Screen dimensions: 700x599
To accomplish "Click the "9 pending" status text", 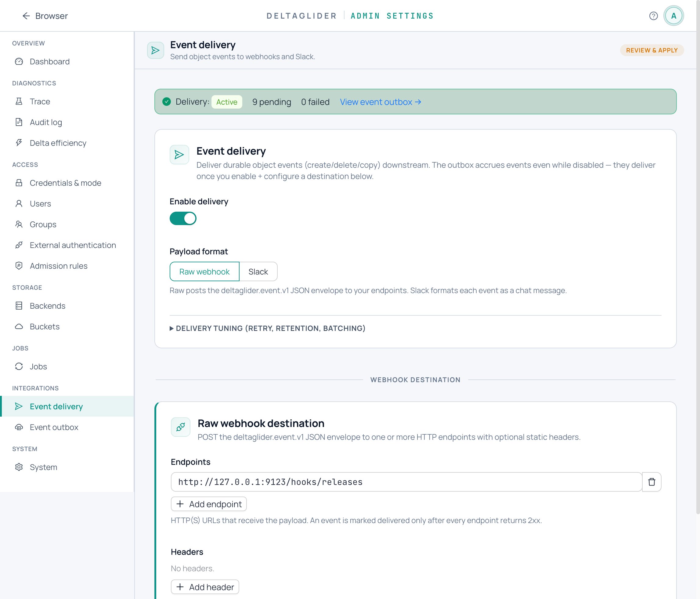I will 272,102.
